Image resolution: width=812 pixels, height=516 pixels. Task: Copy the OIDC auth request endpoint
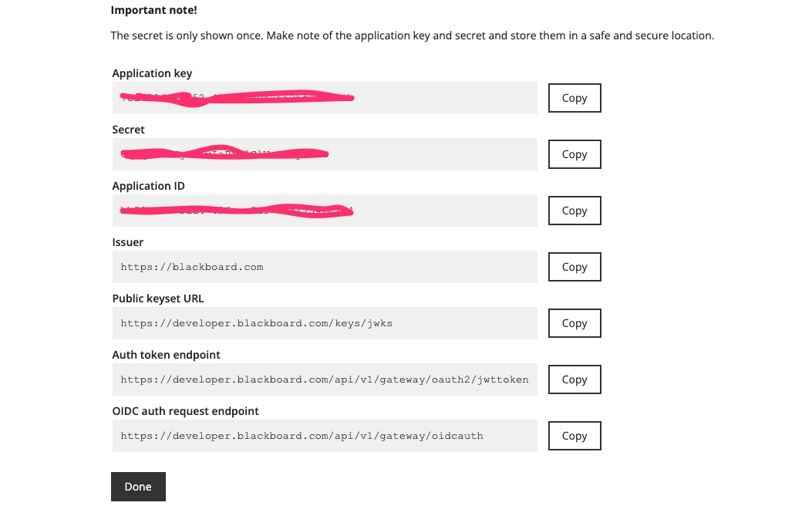[574, 436]
